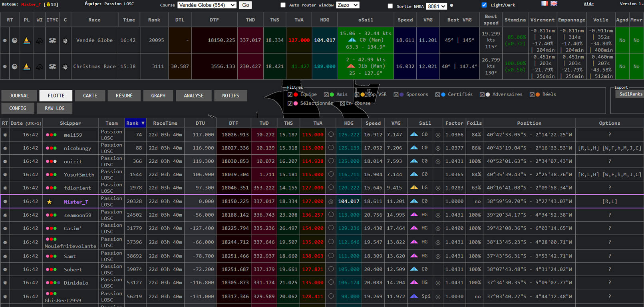Toggle the Sponsors filter checkbox
The image size is (644, 307).
[396, 95]
